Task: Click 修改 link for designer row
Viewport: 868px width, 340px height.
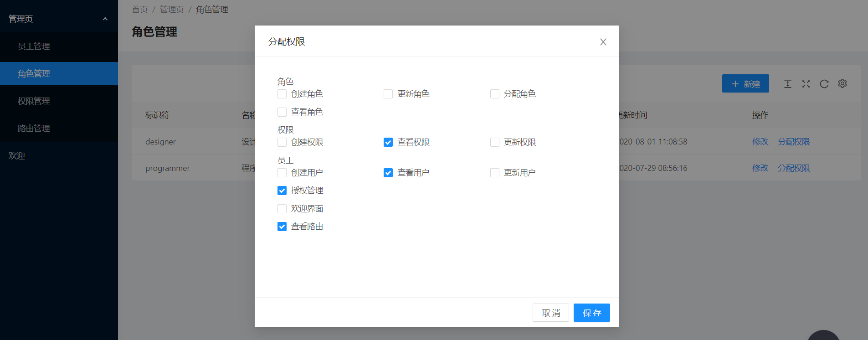Action: click(x=760, y=142)
